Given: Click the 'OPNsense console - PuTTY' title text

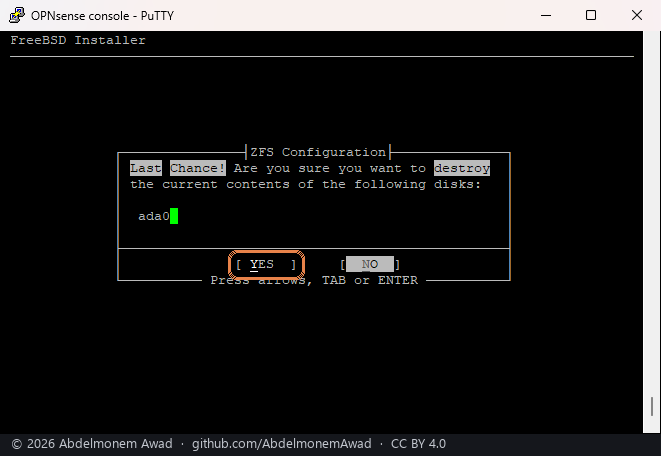Looking at the screenshot, I should 102,16.
